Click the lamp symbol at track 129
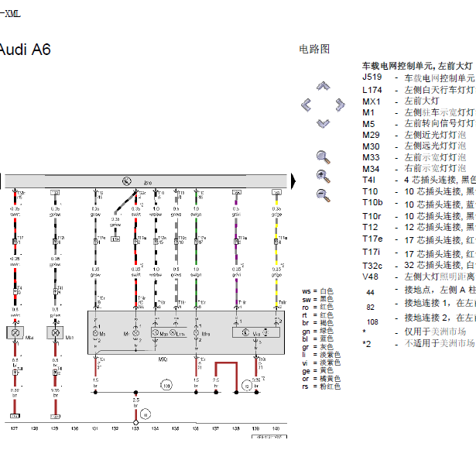This screenshot has height=464, width=476. pos(55,333)
